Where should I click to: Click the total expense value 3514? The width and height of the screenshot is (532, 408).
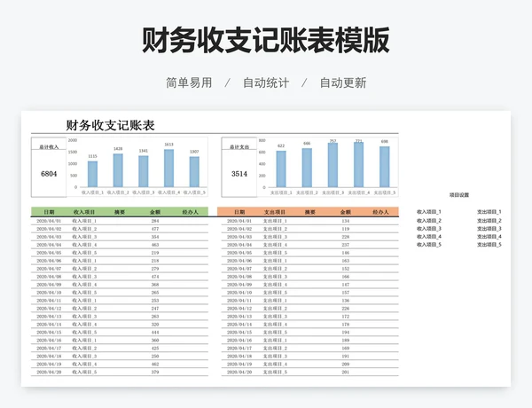click(239, 174)
